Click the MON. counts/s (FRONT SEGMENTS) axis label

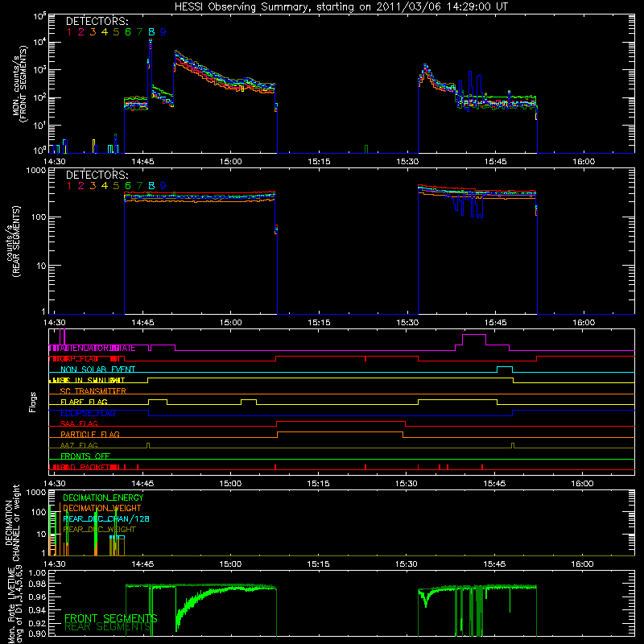click(20, 84)
